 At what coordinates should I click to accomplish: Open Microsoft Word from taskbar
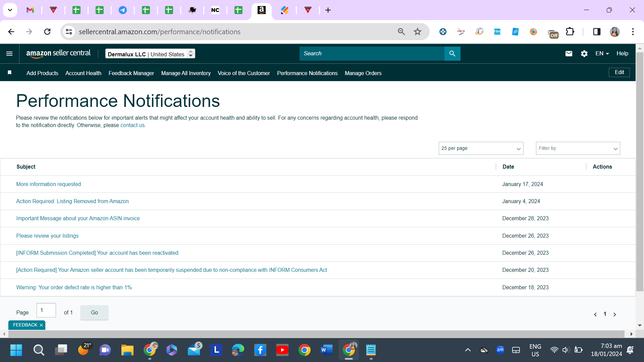point(326,350)
